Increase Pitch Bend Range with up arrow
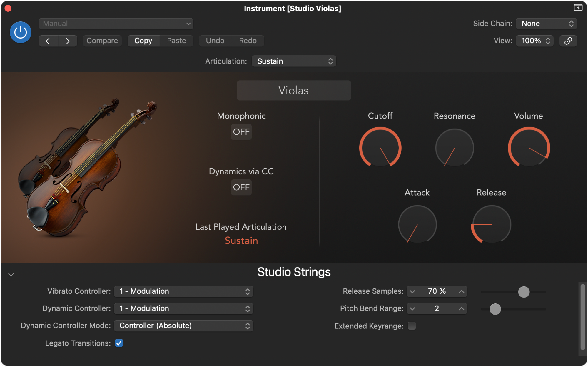The height and width of the screenshot is (367, 588). (x=462, y=308)
